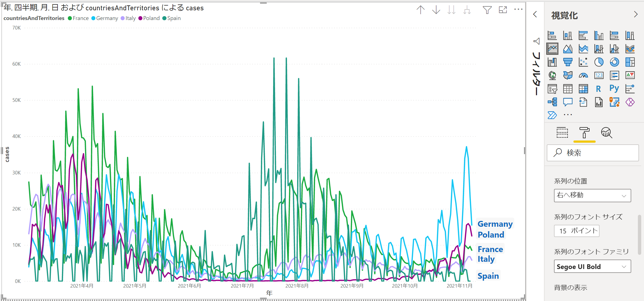Choose the donut chart visual
Screen dimensions: 644x301
click(x=614, y=62)
